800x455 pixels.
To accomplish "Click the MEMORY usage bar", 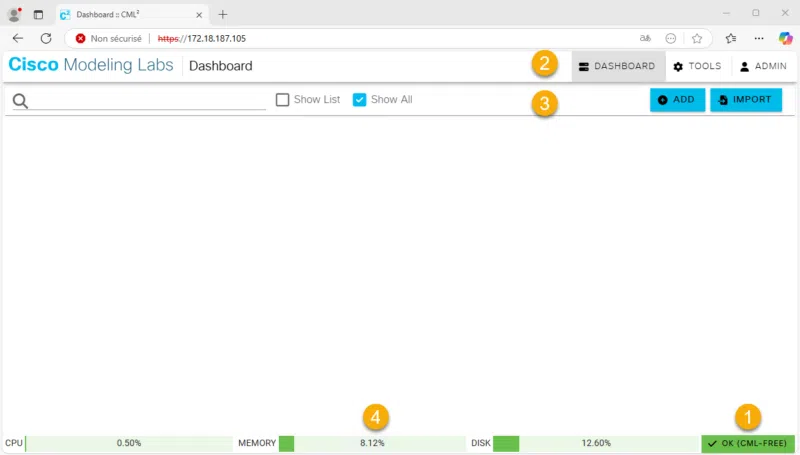I will coord(372,443).
